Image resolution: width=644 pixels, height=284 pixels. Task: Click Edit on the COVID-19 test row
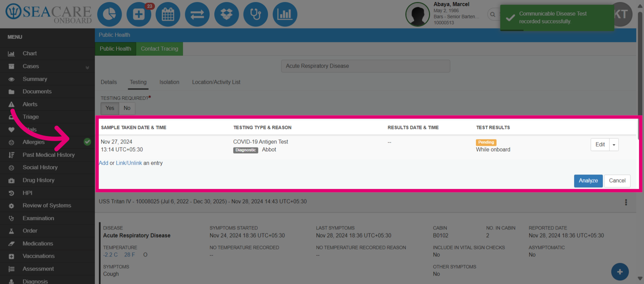click(600, 145)
